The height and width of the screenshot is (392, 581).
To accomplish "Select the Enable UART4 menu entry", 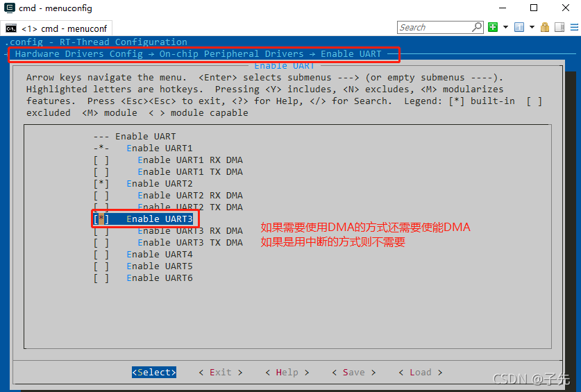I will click(x=159, y=255).
